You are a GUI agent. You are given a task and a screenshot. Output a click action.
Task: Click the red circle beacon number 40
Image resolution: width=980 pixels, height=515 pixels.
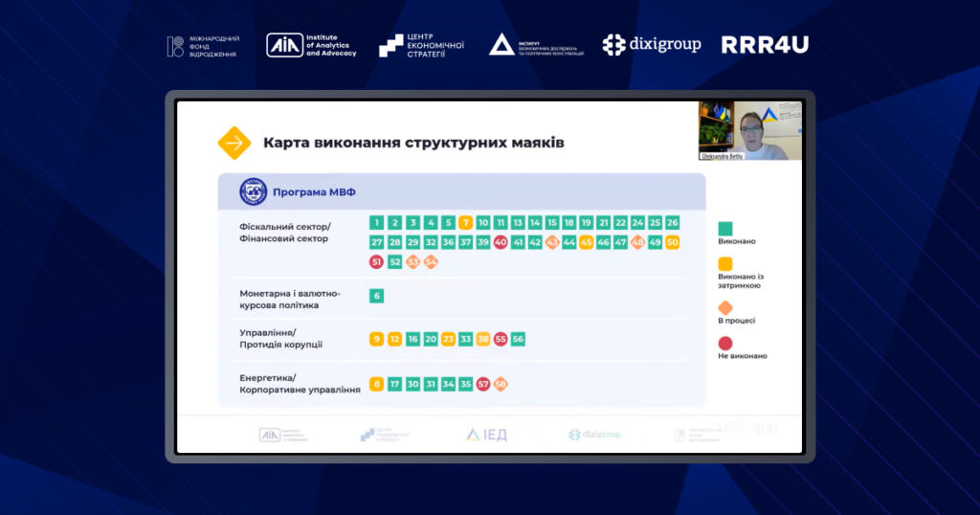click(501, 242)
